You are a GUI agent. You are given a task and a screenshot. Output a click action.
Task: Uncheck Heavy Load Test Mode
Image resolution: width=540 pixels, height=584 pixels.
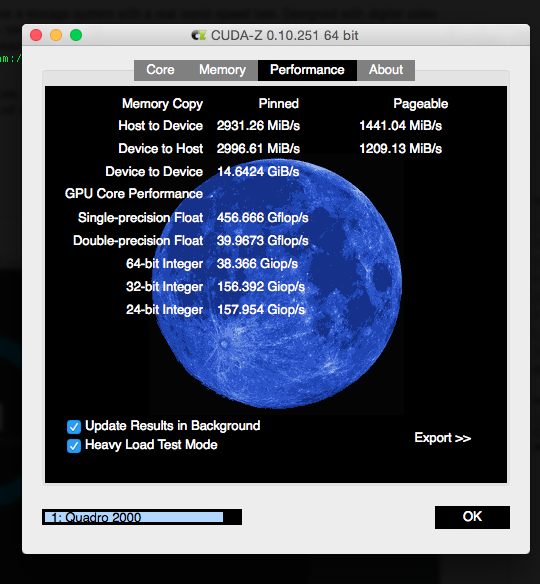point(74,446)
